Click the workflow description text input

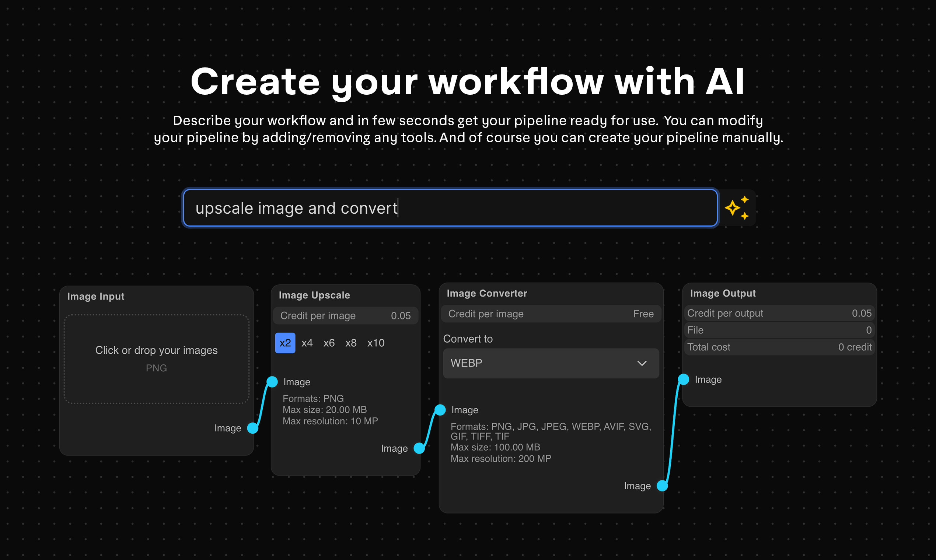pyautogui.click(x=450, y=208)
